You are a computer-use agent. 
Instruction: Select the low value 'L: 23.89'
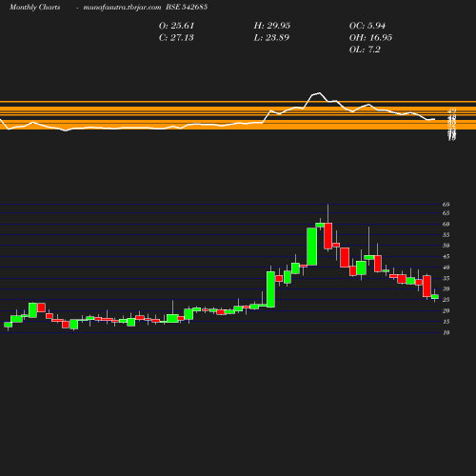[271, 38]
